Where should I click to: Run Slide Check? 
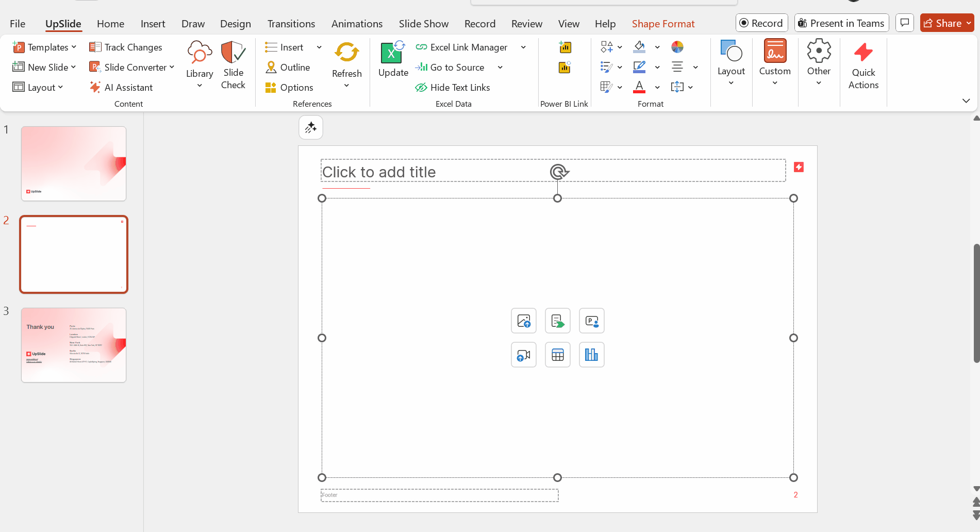point(233,64)
